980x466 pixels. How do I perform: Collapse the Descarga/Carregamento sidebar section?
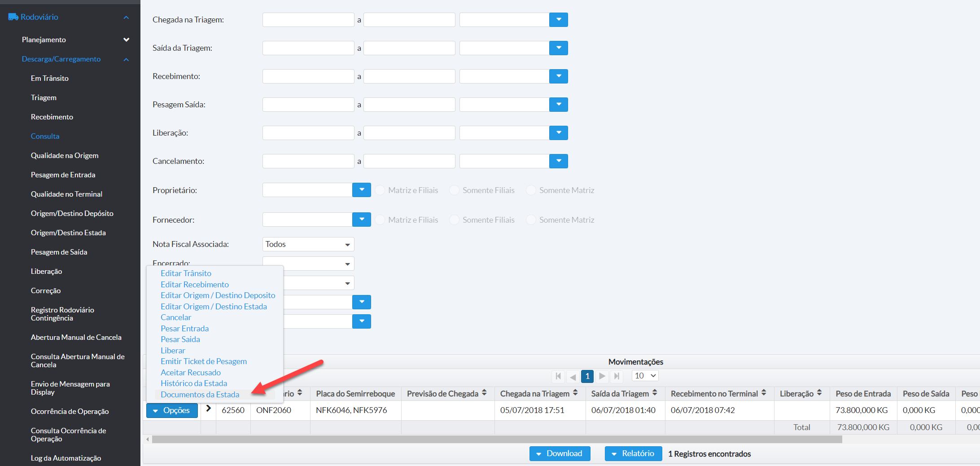(x=126, y=59)
